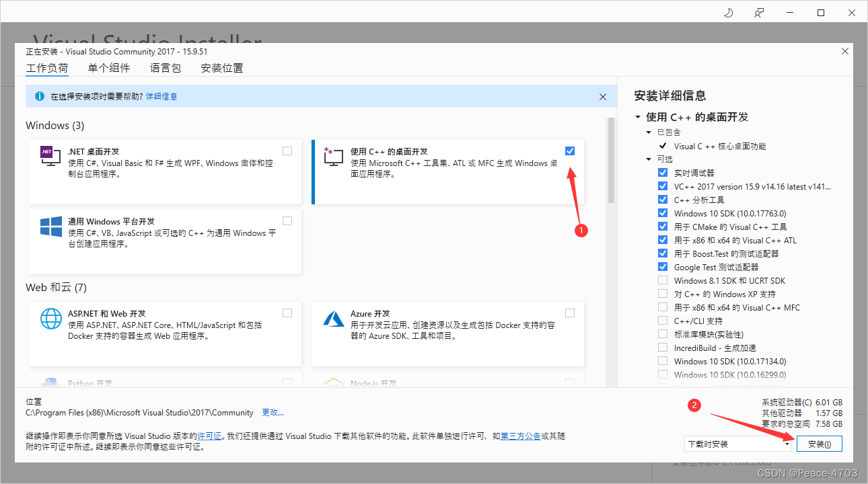Image resolution: width=868 pixels, height=484 pixels.
Task: Click the 系统驱动器(C) 6.01 GB value
Action: tap(828, 403)
